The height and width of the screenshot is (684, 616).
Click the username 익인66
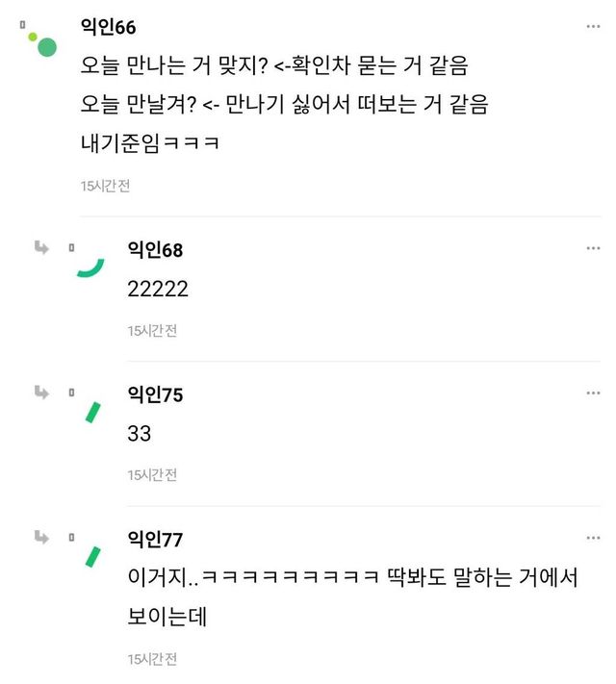tap(109, 28)
